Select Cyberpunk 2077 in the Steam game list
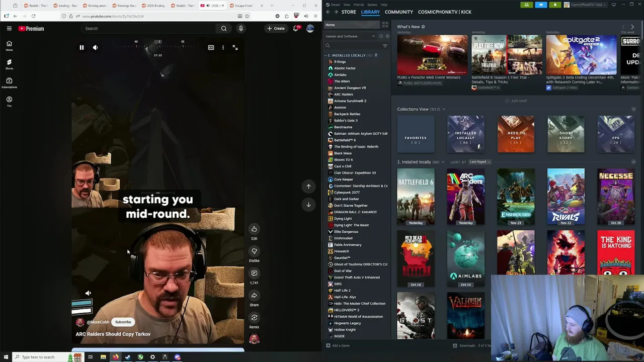 coord(347,193)
